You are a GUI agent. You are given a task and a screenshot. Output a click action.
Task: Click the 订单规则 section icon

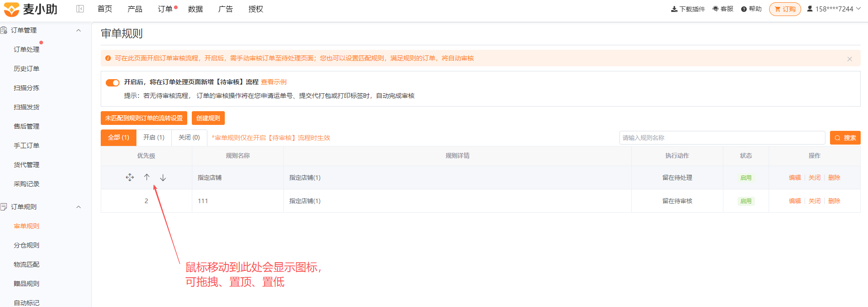pos(4,207)
